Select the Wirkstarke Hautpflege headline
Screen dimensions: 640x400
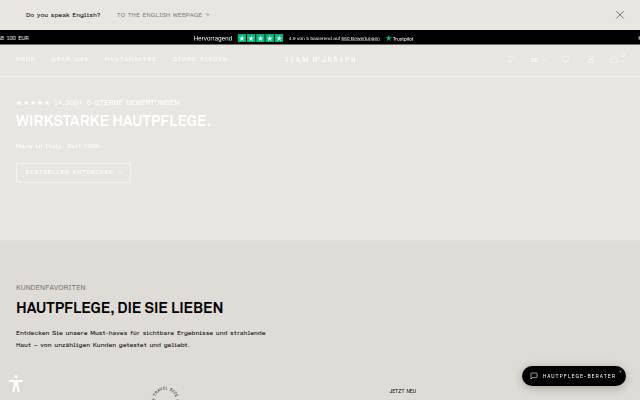click(113, 121)
